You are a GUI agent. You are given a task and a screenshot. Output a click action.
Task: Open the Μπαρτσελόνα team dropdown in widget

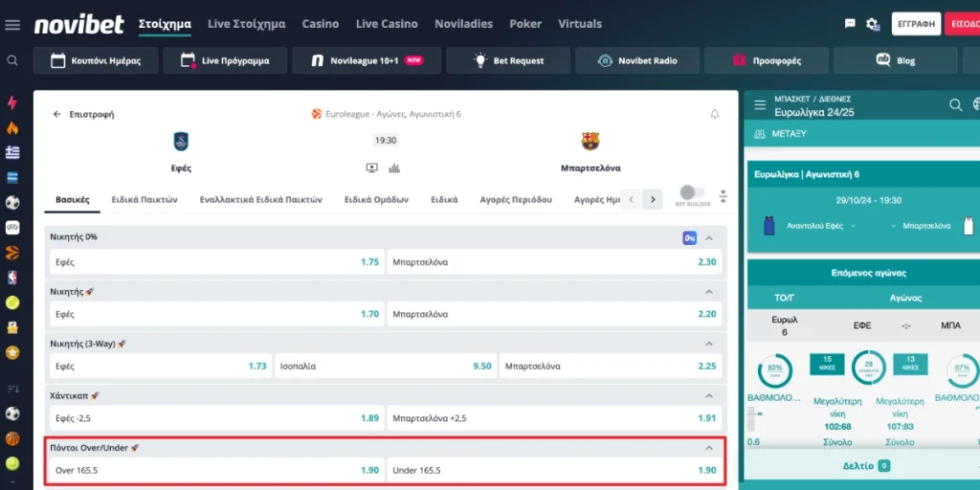(x=921, y=226)
